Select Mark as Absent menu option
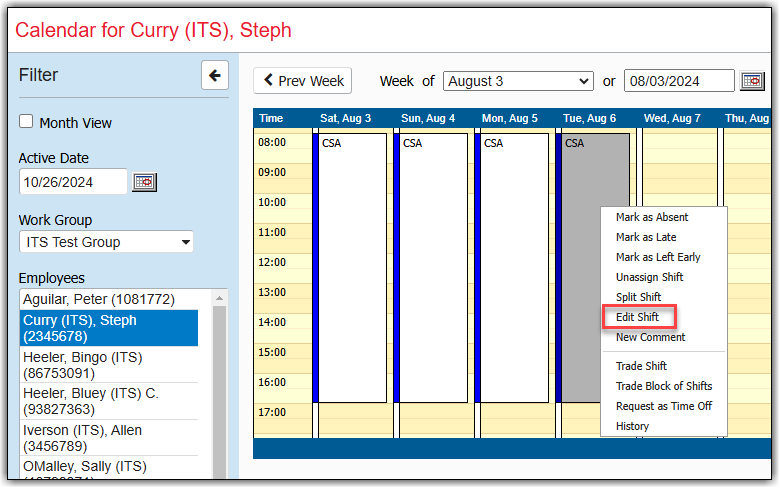 652,217
